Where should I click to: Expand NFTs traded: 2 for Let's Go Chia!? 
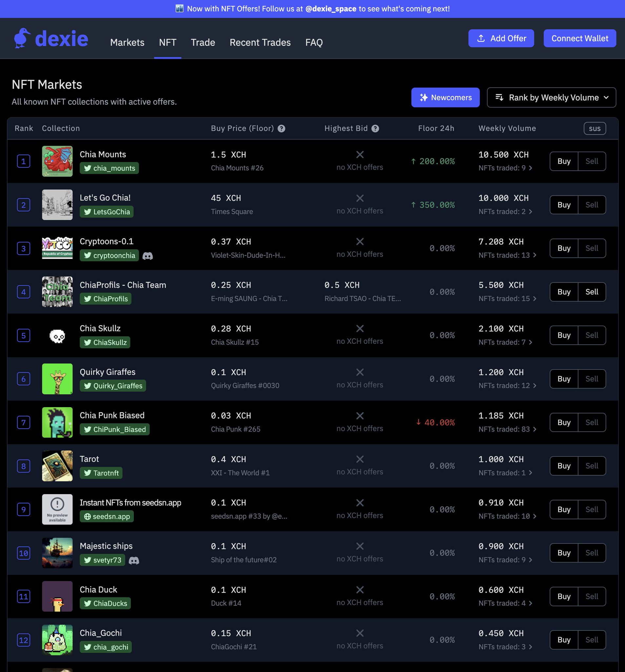click(505, 212)
